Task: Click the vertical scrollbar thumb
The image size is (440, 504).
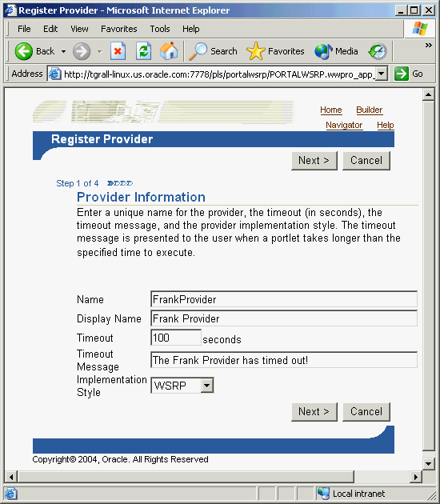Action: coord(429,276)
